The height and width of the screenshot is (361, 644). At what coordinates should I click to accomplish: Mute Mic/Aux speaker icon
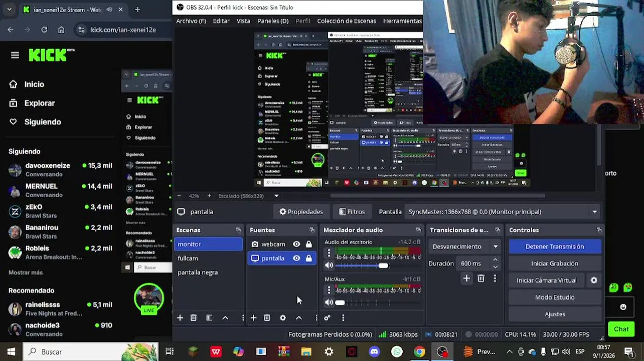pos(329,302)
